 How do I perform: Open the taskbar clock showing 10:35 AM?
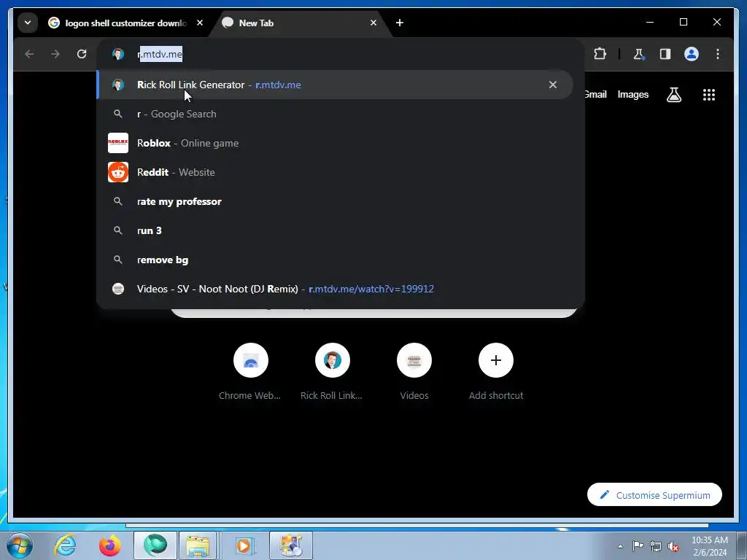pos(709,546)
